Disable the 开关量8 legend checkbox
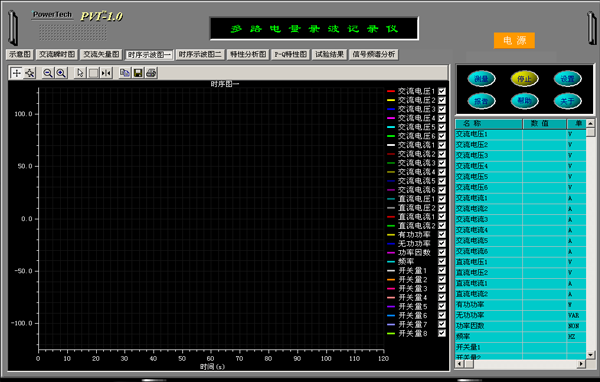This screenshot has height=382, width=600. (x=442, y=333)
